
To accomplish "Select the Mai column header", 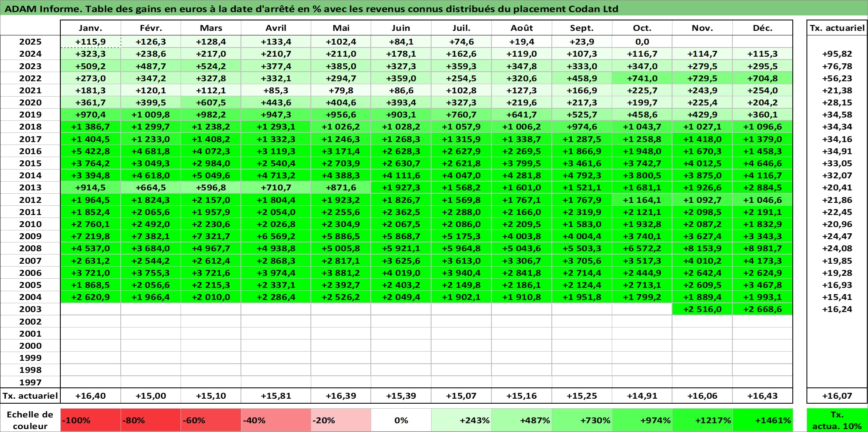I will (x=341, y=28).
